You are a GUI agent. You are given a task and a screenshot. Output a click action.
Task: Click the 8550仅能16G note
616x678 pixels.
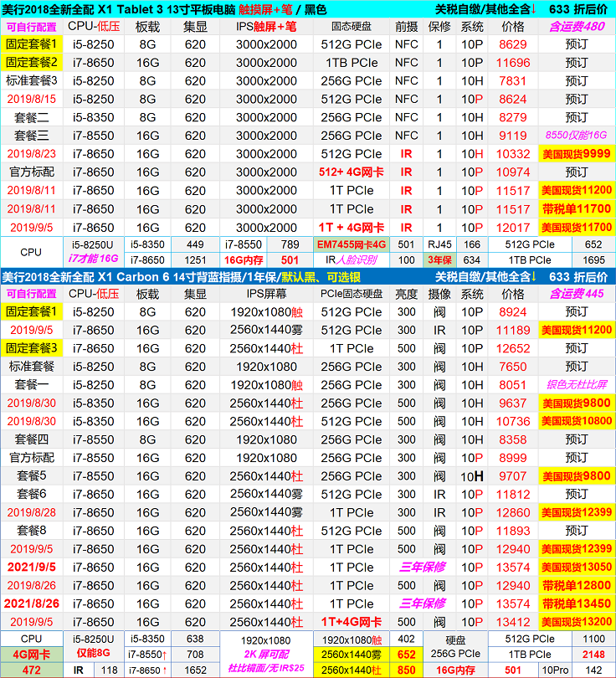pos(577,136)
